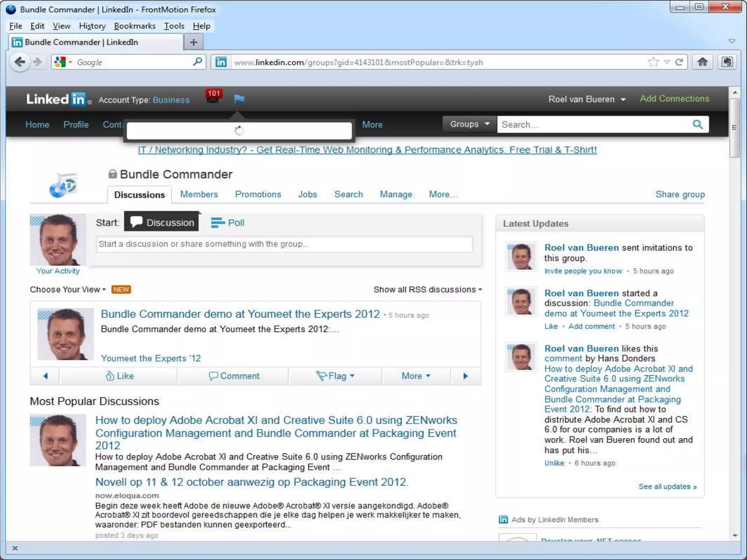
Task: Open the inbox showing 101 messages
Action: (x=213, y=96)
